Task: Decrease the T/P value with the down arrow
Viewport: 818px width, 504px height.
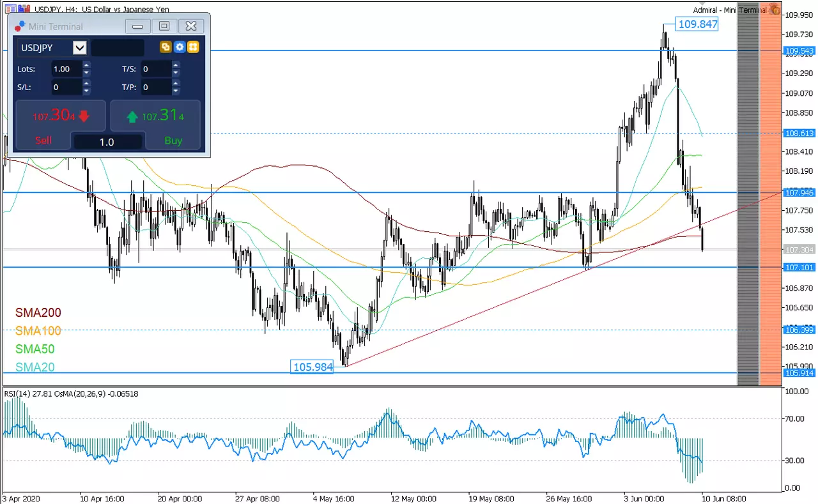Action: point(176,91)
